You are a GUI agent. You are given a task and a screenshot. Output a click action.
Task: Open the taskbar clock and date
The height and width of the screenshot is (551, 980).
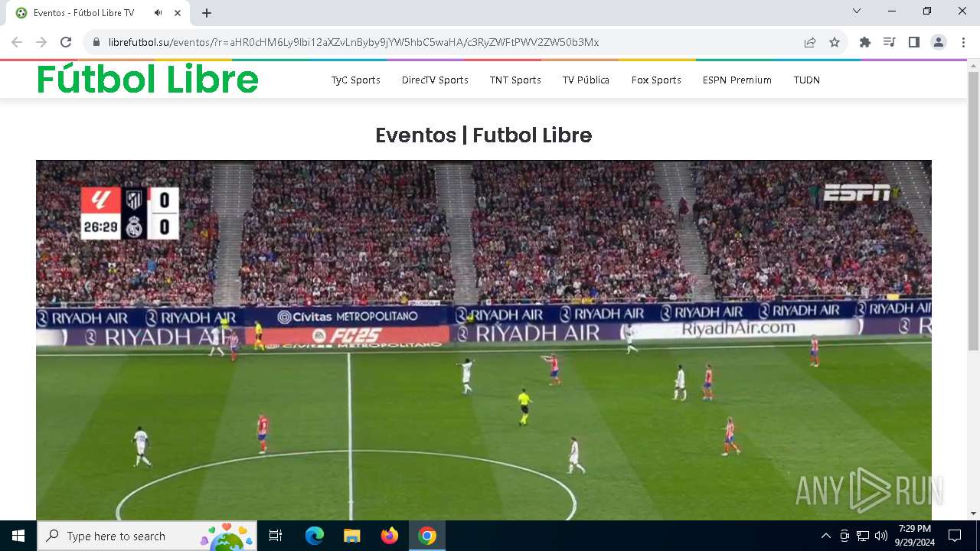(x=915, y=536)
